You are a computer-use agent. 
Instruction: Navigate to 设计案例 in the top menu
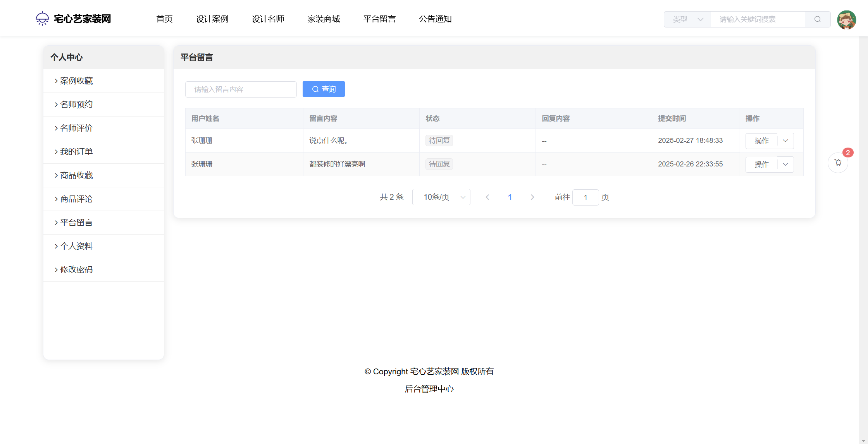tap(212, 19)
